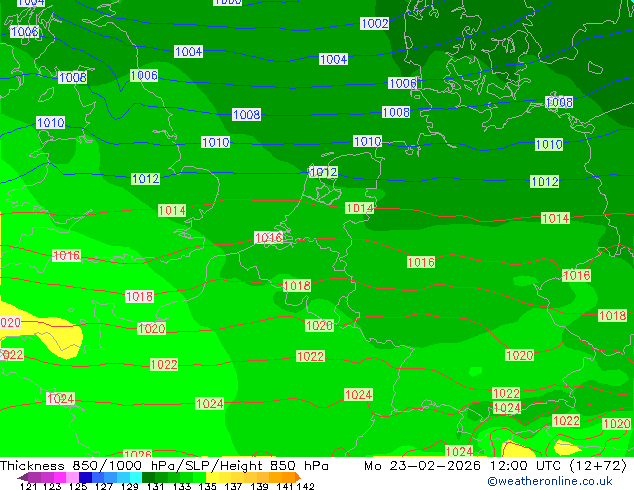Pick the dark navy blue legend swatch

(85, 477)
